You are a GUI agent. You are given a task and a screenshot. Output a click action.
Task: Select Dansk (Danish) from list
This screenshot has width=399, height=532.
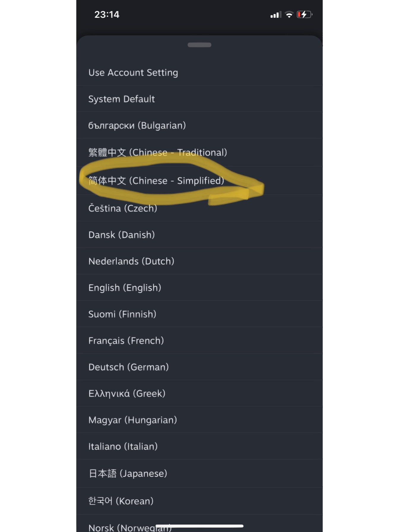199,235
